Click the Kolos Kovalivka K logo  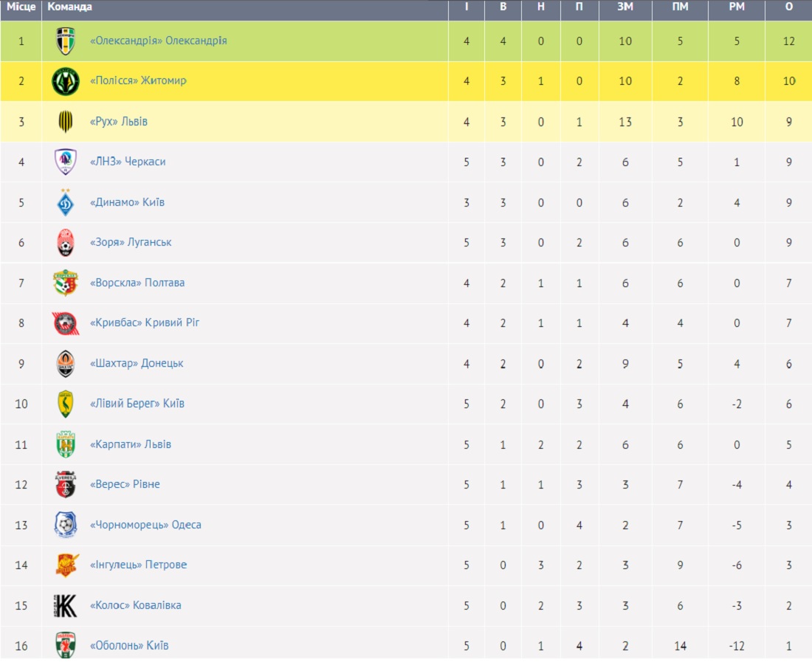pyautogui.click(x=65, y=605)
